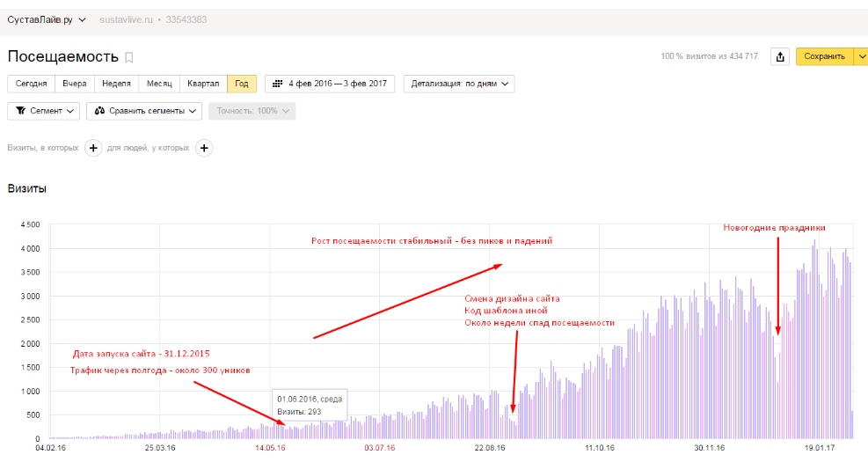
Task: Click the scales icon on Сравнить сегменты
Action: pos(99,111)
